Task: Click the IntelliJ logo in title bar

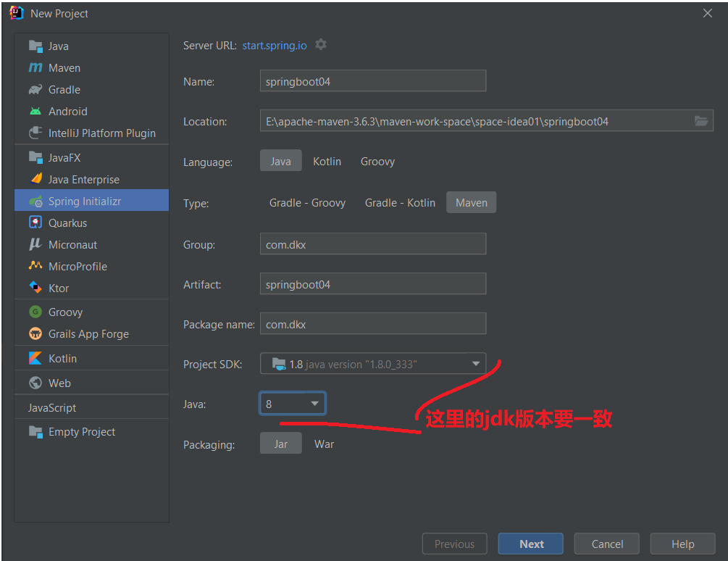Action: (x=16, y=13)
